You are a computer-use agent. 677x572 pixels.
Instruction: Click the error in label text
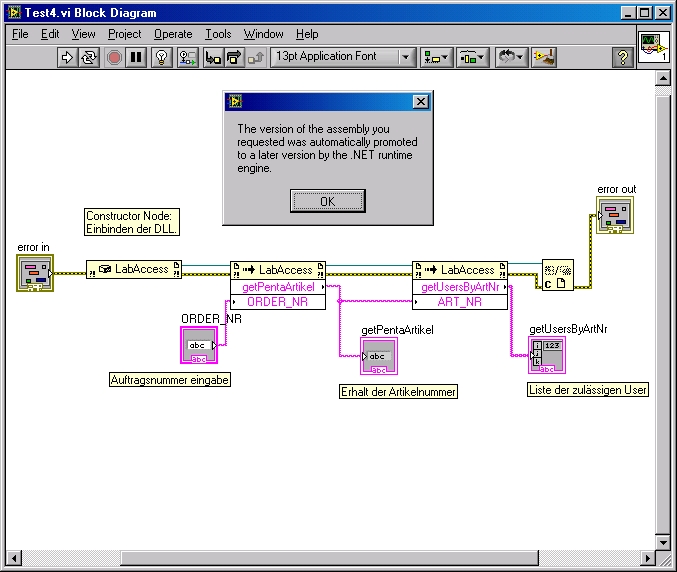click(33, 247)
